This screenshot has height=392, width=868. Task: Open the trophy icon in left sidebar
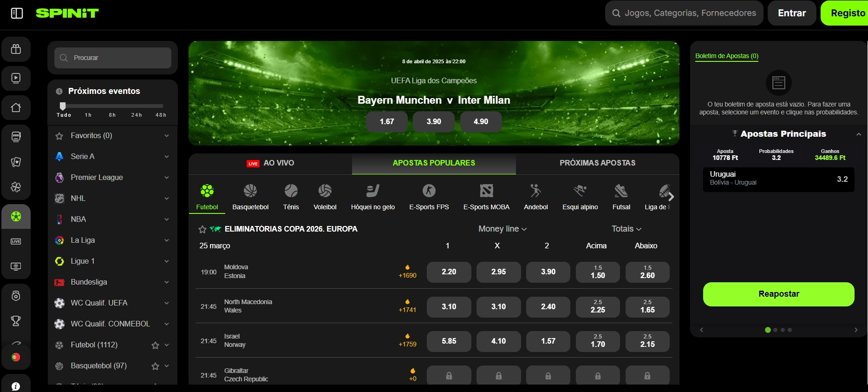[16, 321]
